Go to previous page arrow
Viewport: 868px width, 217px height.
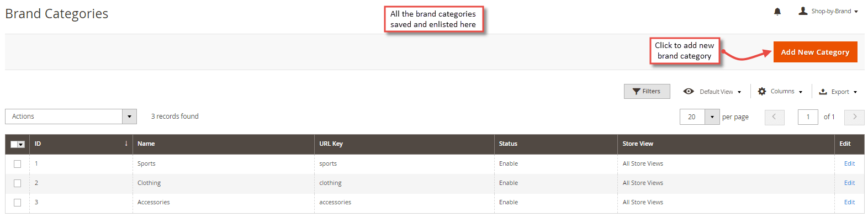(x=774, y=117)
